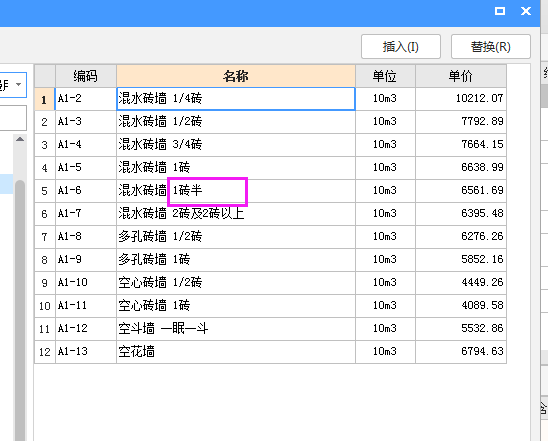Click name cell 混水砖墙 1砖
This screenshot has height=441, width=548.
[236, 168]
